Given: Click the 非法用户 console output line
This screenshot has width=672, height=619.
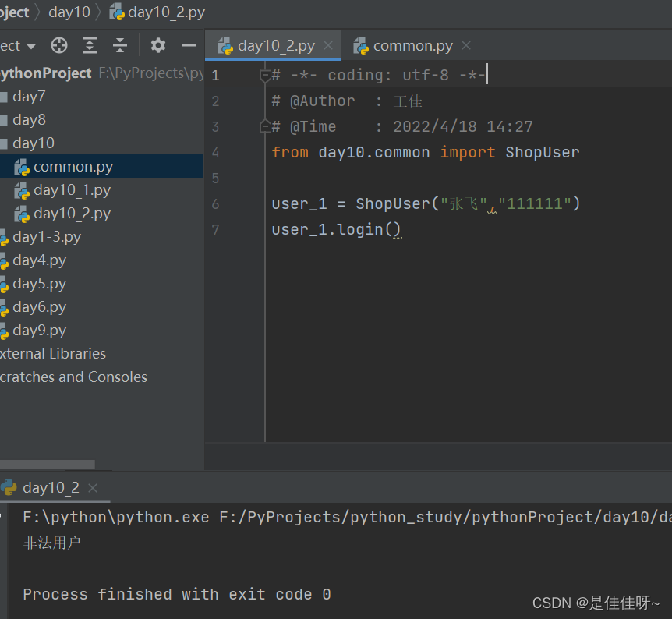Looking at the screenshot, I should [52, 543].
